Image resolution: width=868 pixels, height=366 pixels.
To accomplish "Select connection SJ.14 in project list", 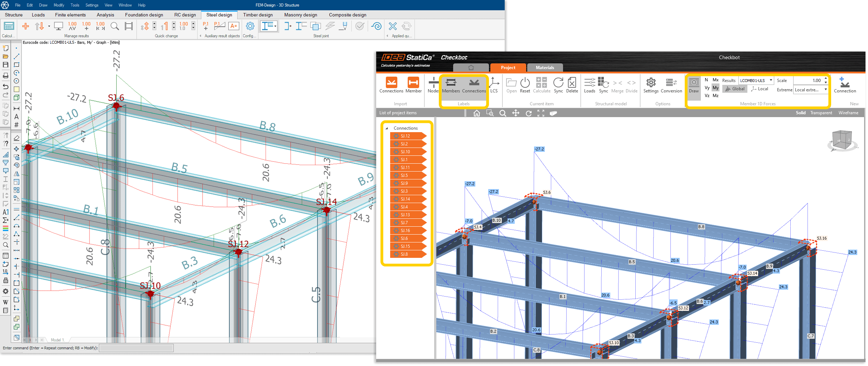I will tap(408, 199).
